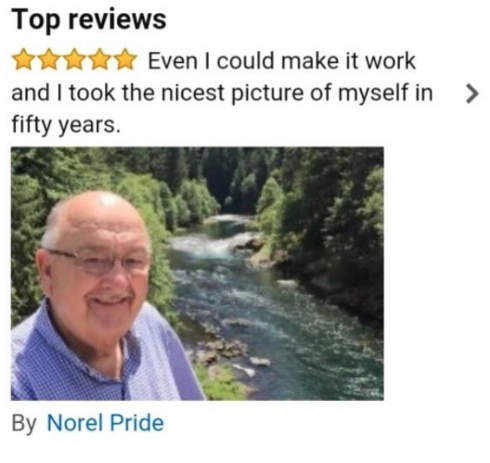Screen dimensions: 490x463
Task: Open the reviewer's river selfie photo
Action: 197,273
